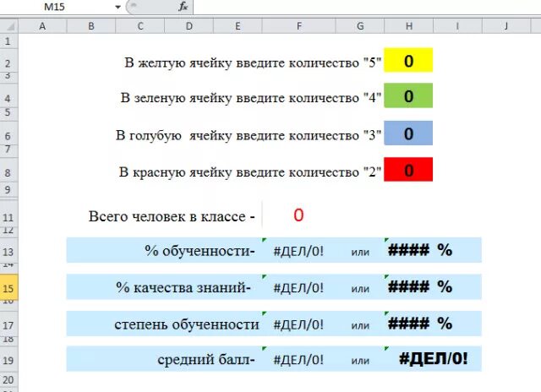Select column F header
Viewport: 541px width, 392px height.
[298, 26]
